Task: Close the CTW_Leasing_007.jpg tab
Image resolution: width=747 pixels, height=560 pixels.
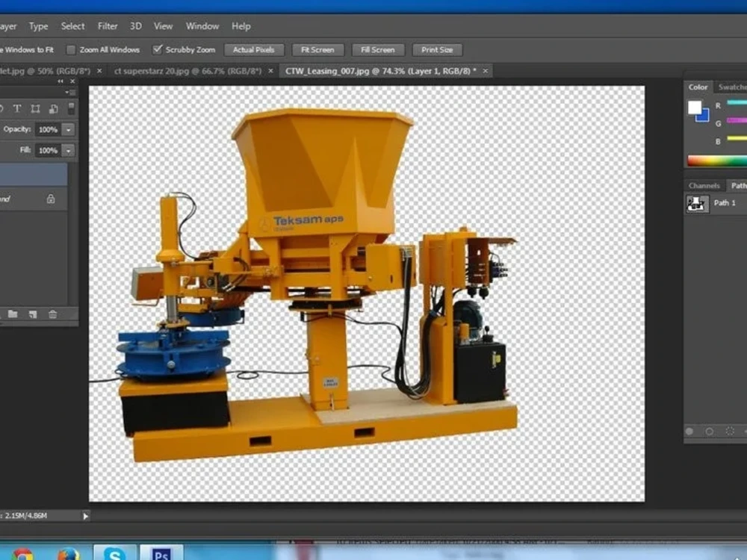Action: pos(486,71)
